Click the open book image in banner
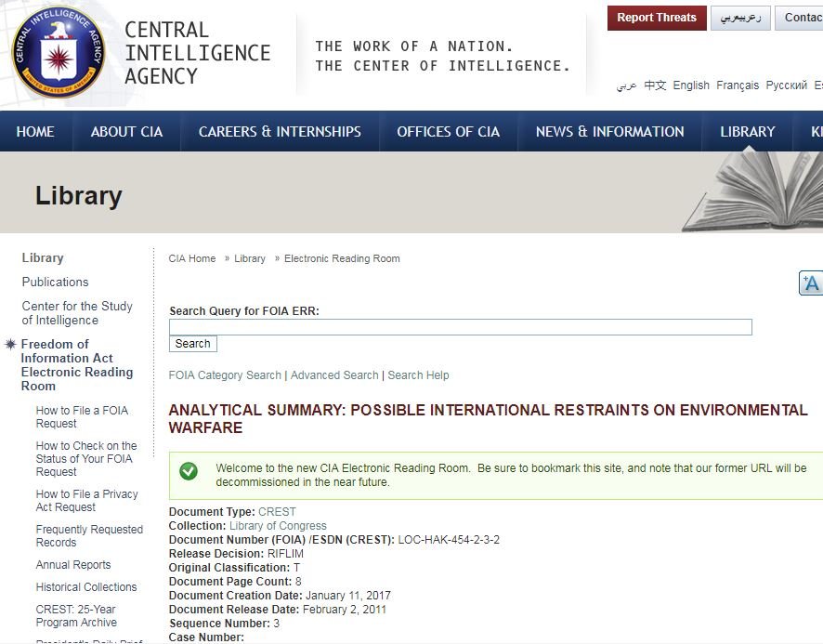 [754, 191]
